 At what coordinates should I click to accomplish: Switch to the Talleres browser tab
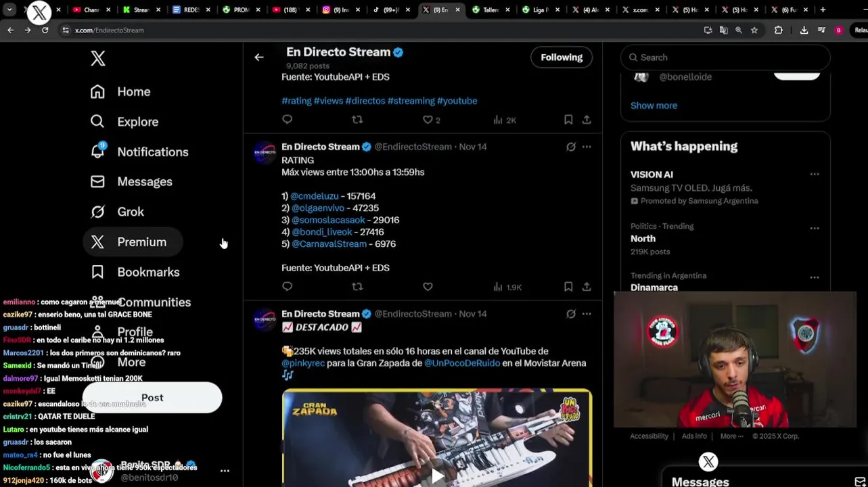click(490, 9)
